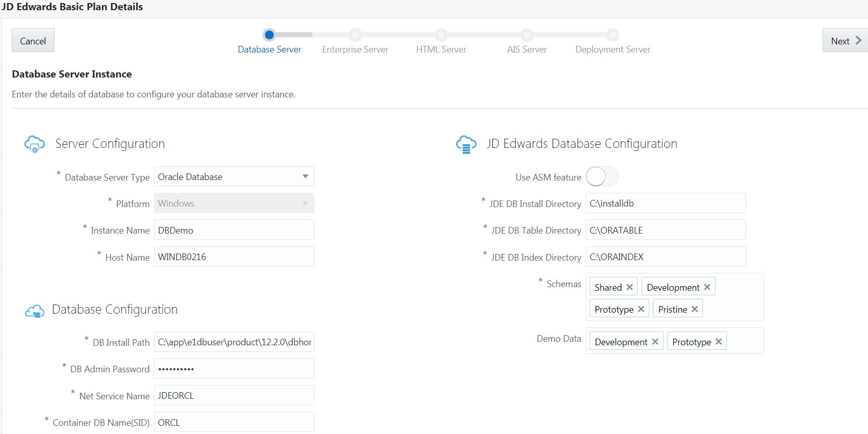Click the JDE DB Install Directory field

tap(666, 203)
